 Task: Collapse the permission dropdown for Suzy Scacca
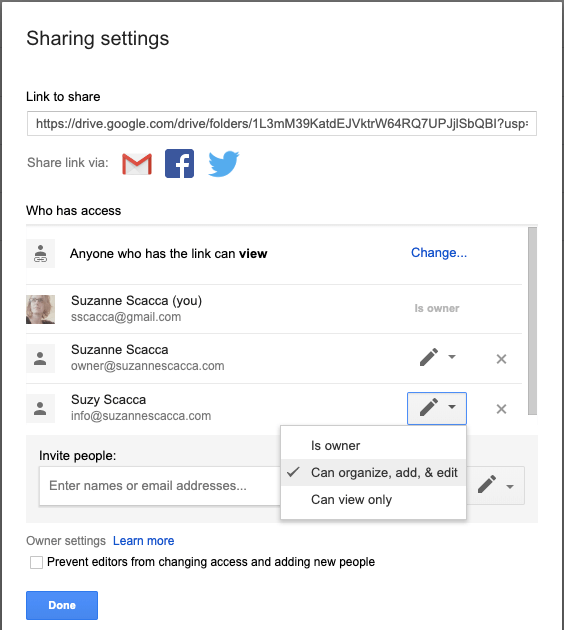437,408
